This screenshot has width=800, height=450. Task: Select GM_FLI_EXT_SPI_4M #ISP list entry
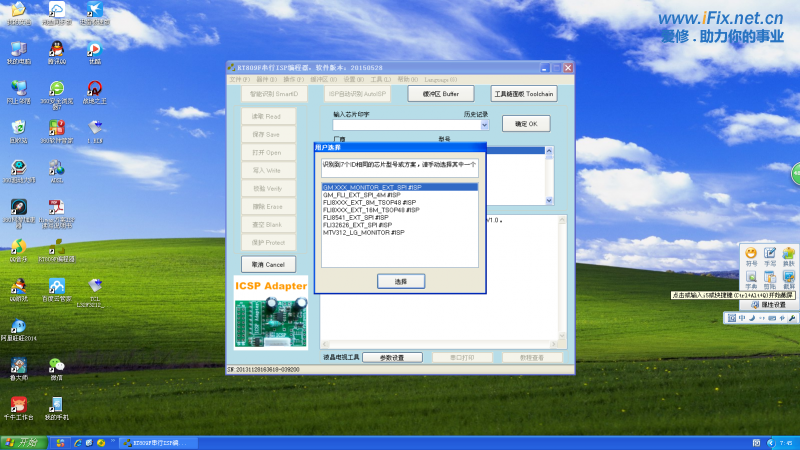pos(400,195)
